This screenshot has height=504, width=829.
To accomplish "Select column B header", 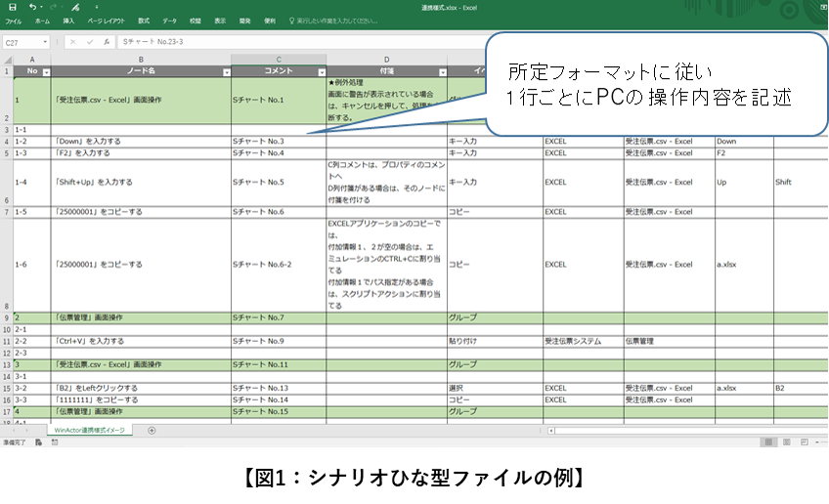I will point(141,60).
